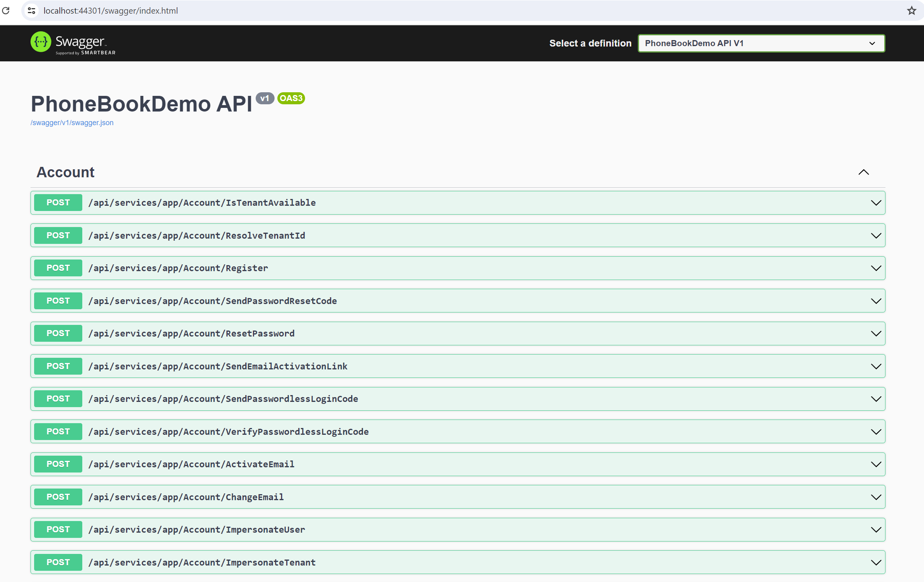Open the SendEmailActivationLink endpoint row
This screenshot has width=924, height=582.
point(218,366)
